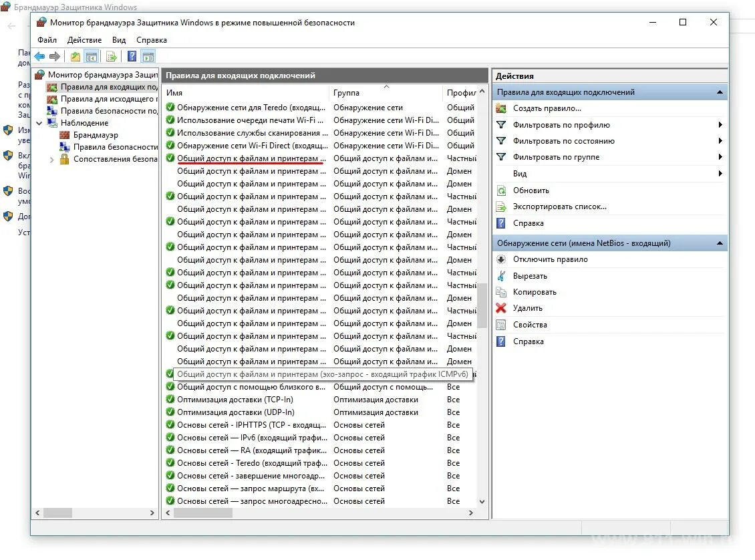
Task: Open the Справка menu in the menu bar
Action: [x=151, y=40]
